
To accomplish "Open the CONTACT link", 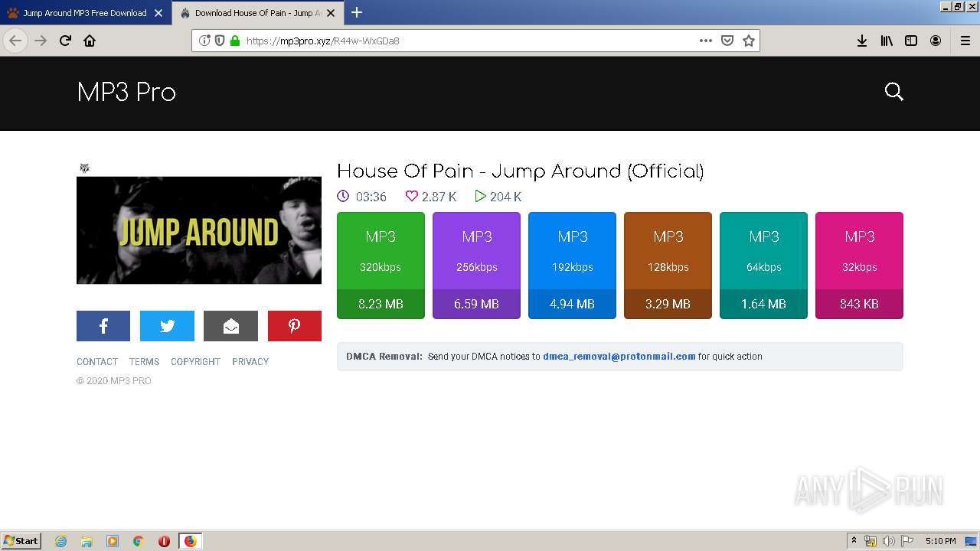I will point(97,362).
